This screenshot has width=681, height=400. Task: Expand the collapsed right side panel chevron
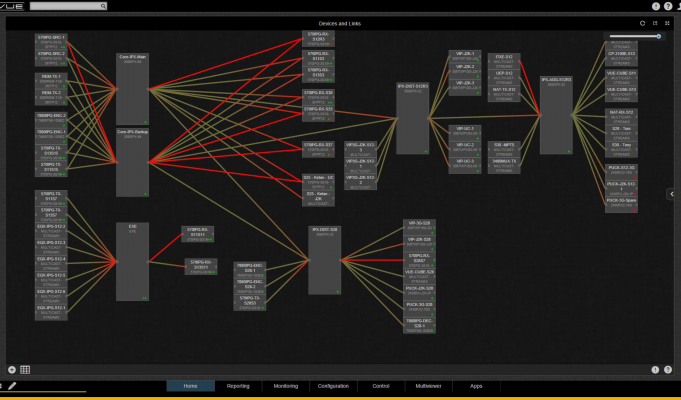(x=672, y=194)
